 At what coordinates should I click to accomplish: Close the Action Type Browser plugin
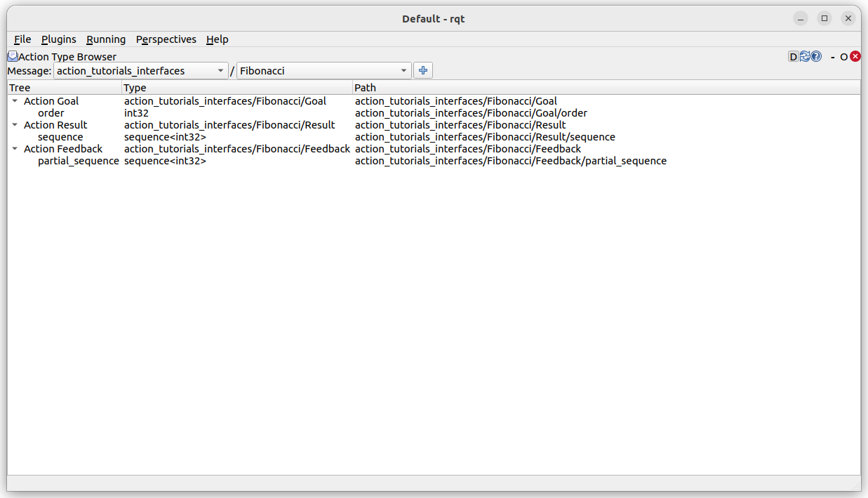(855, 57)
